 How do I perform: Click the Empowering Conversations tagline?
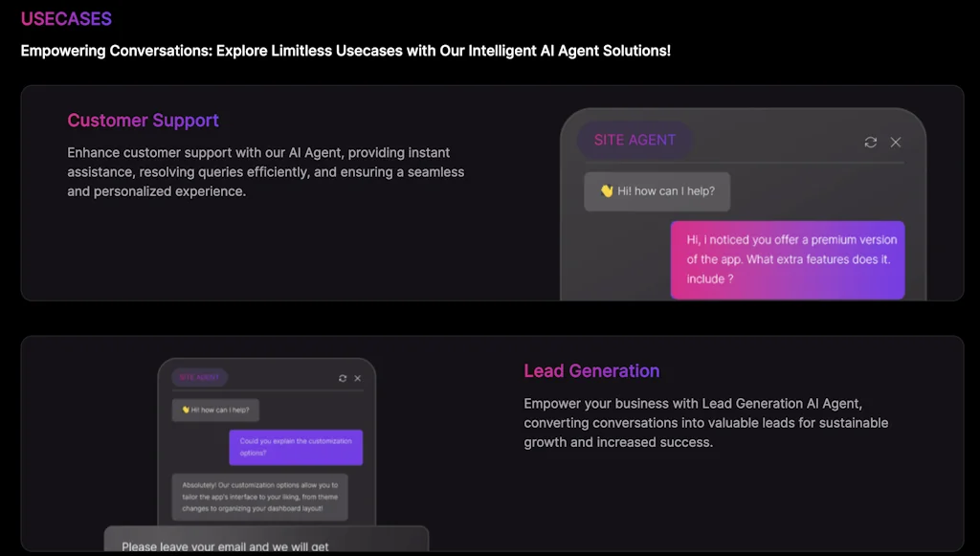coord(345,51)
